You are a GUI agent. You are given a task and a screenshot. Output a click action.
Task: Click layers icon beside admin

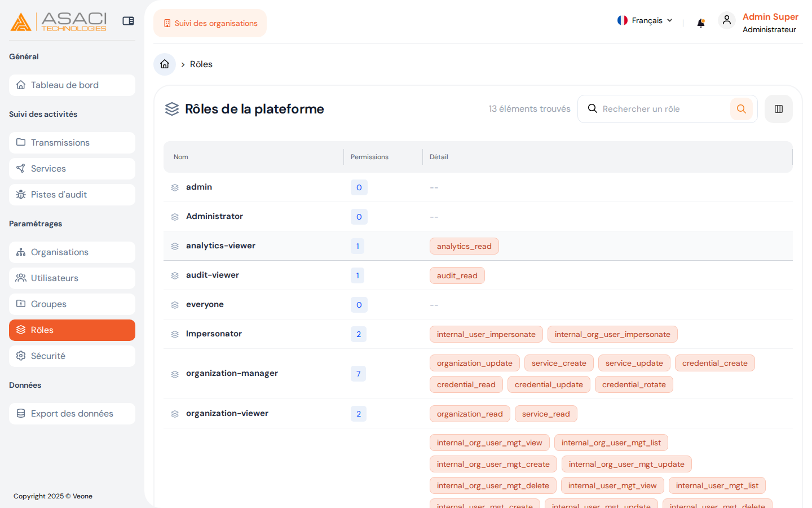click(175, 187)
